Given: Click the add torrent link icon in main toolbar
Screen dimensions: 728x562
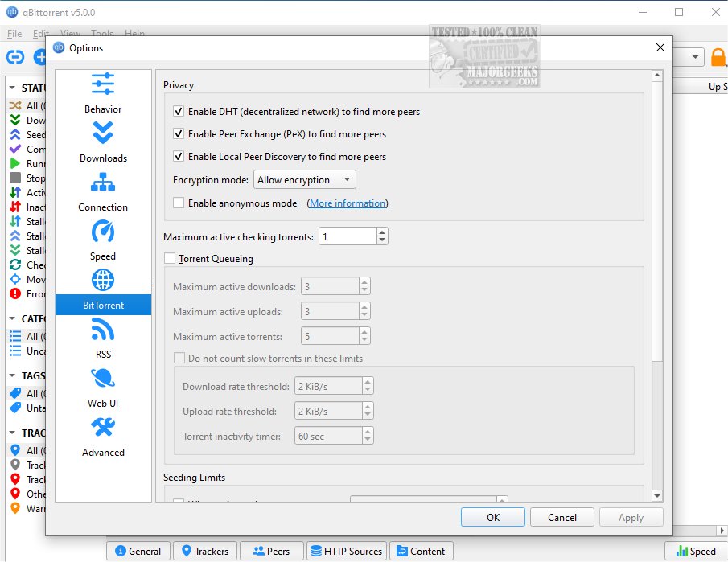Looking at the screenshot, I should (x=14, y=57).
